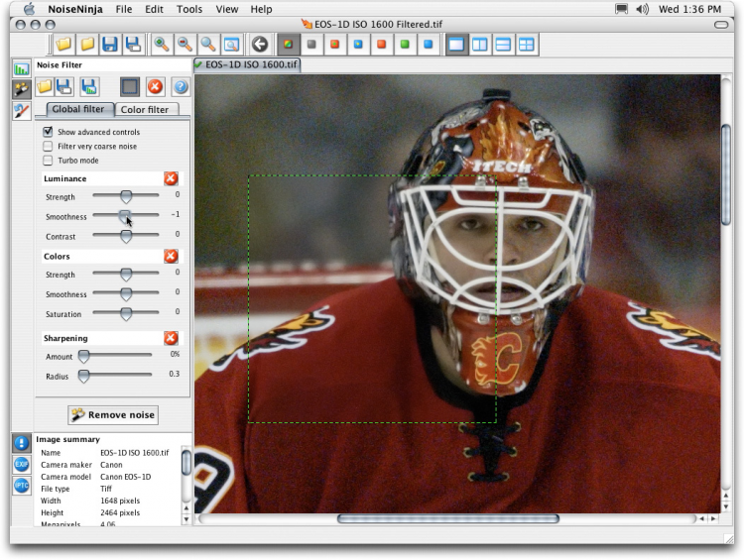This screenshot has height=560, width=744.
Task: Click the first yellow open-folder toolbar icon
Action: coord(63,45)
